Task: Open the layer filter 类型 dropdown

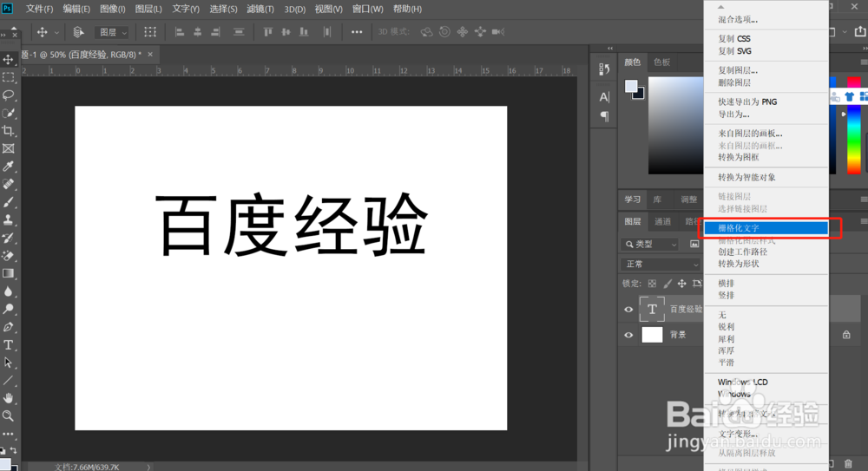Action: (650, 244)
